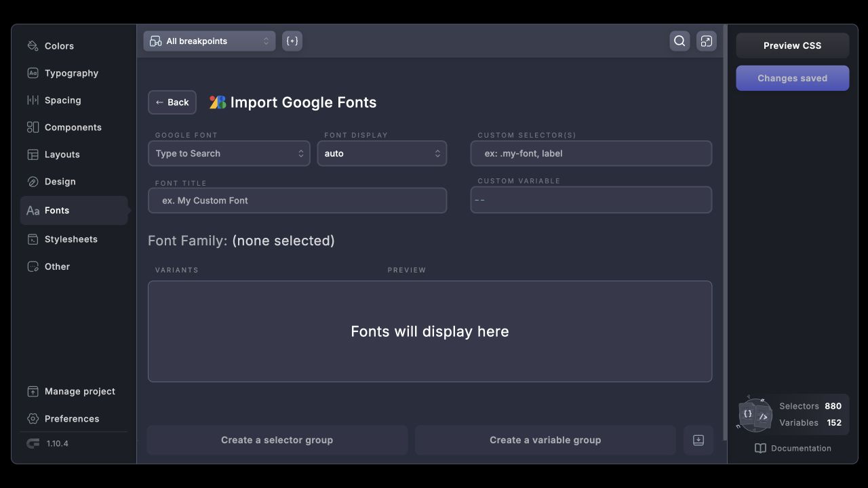Click the logo icon beside version 1.10.4
Screen dimensions: 868x488
pyautogui.click(x=33, y=443)
